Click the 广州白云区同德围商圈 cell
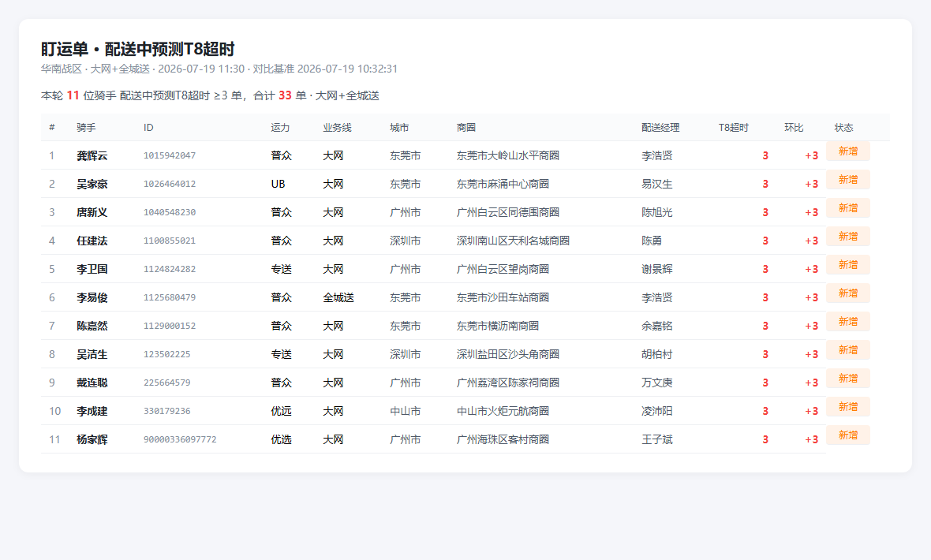The height and width of the screenshot is (560, 931). pyautogui.click(x=507, y=213)
